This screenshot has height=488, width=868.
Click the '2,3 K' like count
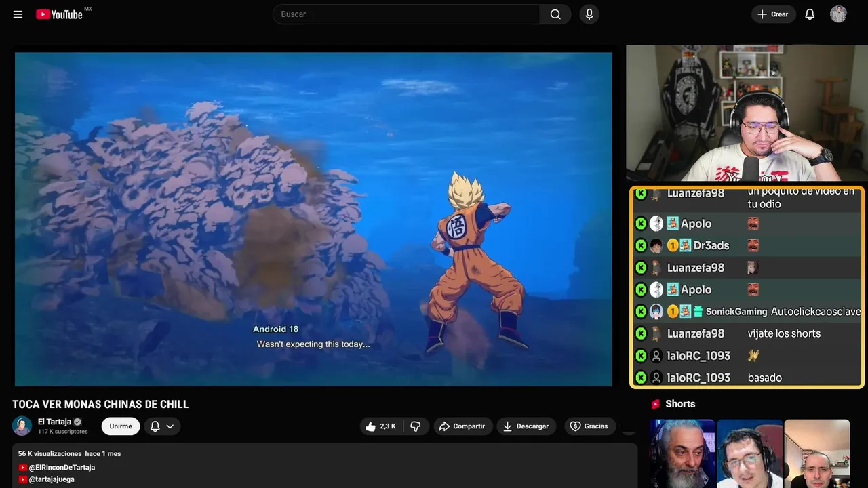pos(388,426)
